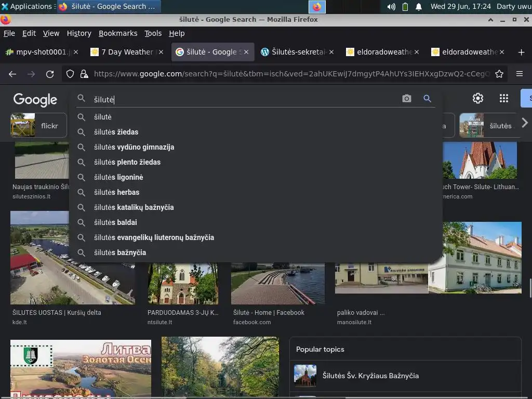Screen dimensions: 532x399
Task: Open the notifications bell in panel
Action: [x=419, y=7]
